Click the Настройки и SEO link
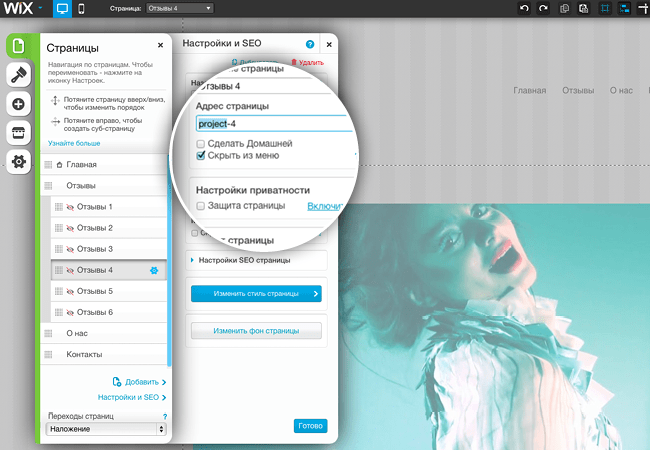The image size is (650, 450). [132, 397]
